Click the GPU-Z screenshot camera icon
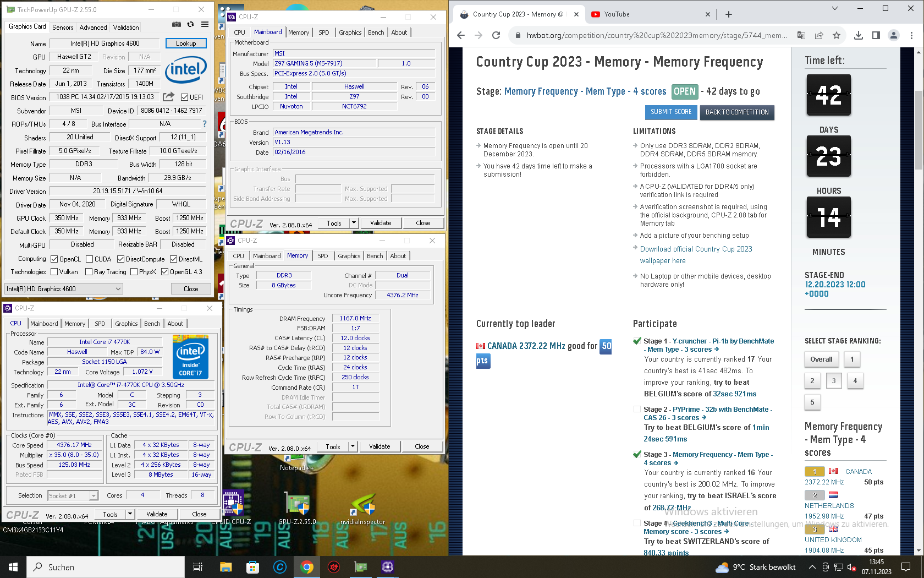The height and width of the screenshot is (578, 924). click(176, 24)
